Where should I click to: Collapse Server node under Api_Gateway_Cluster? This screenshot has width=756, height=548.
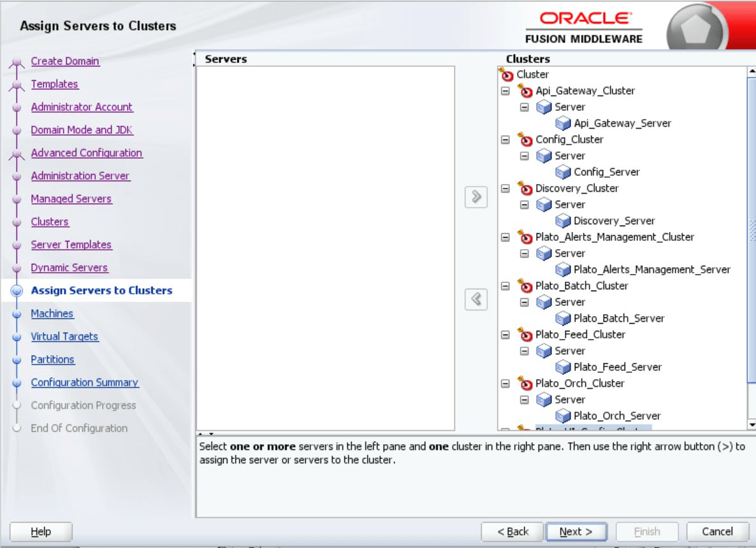[525, 107]
